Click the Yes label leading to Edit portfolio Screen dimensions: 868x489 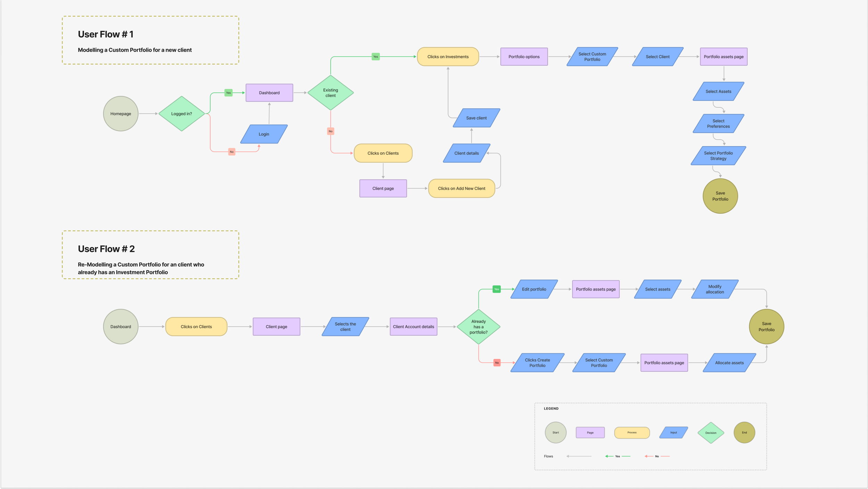(x=496, y=289)
